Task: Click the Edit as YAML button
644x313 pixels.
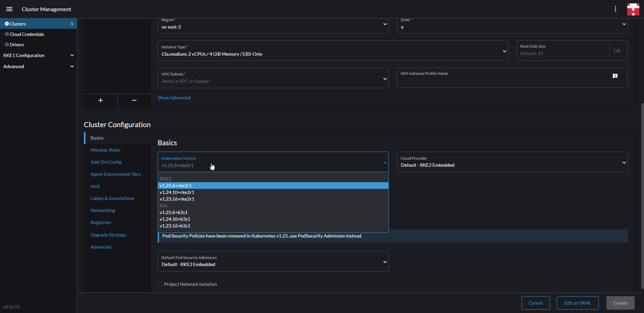Action: [577, 303]
